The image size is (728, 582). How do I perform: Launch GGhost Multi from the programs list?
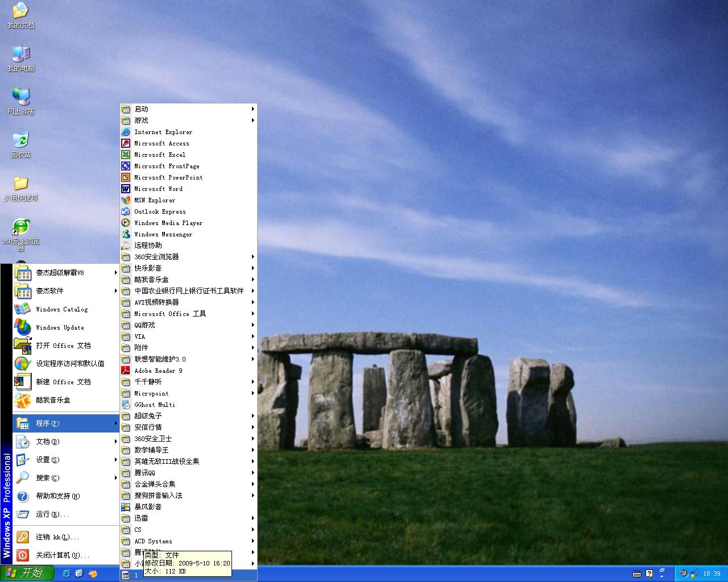click(188, 405)
